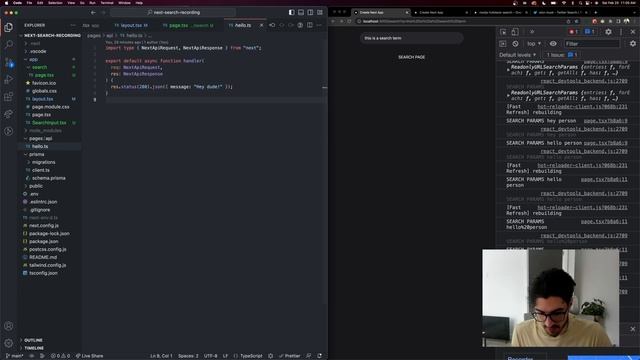Open SearchInput.tsx in the explorer
This screenshot has height=360, width=640.
coord(49,123)
